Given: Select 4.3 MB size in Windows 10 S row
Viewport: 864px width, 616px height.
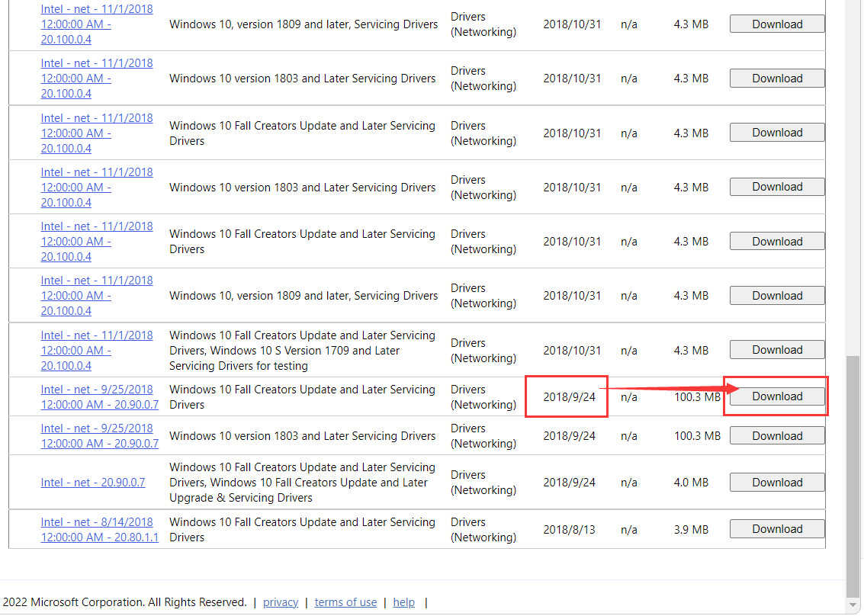Looking at the screenshot, I should (691, 351).
